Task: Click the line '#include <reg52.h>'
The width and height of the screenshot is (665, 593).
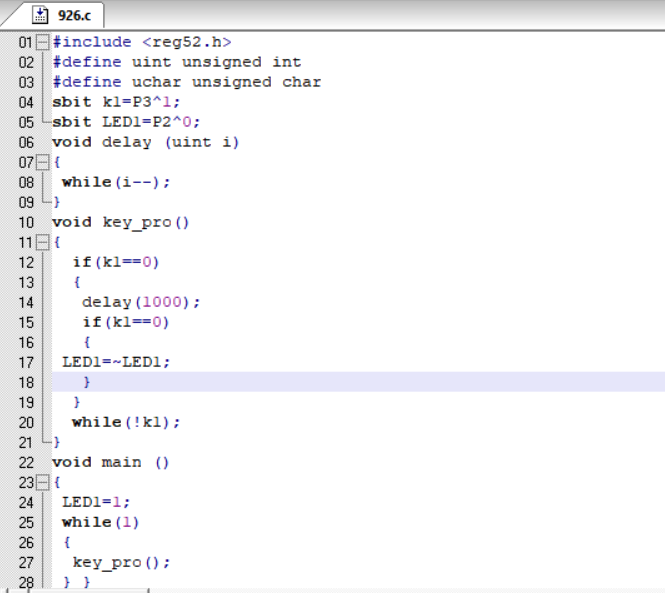Action: coord(142,42)
